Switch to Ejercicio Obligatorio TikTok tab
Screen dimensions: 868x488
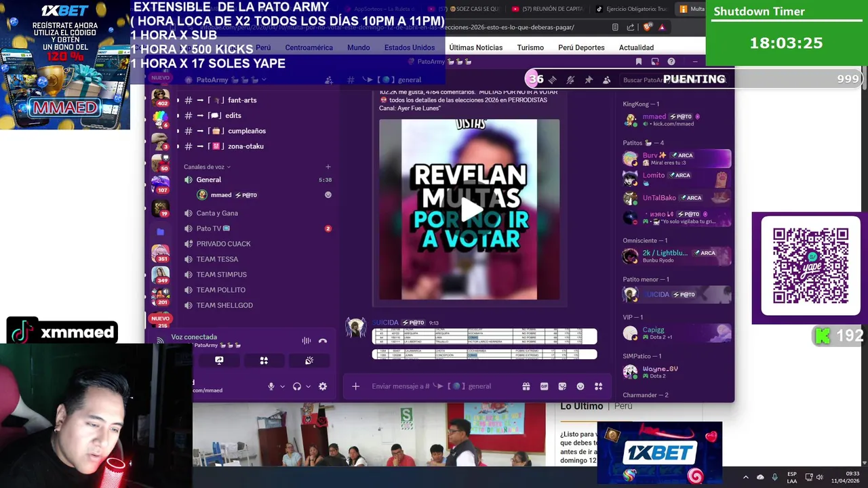[633, 9]
